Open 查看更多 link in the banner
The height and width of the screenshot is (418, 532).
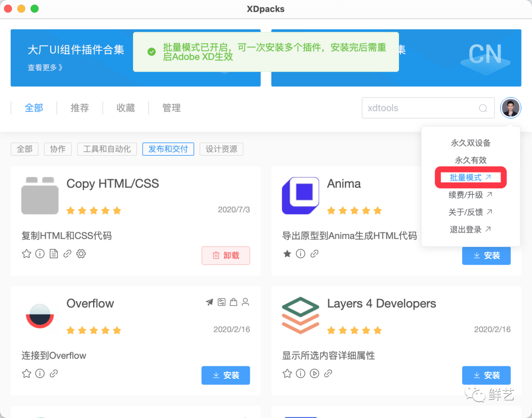(45, 68)
